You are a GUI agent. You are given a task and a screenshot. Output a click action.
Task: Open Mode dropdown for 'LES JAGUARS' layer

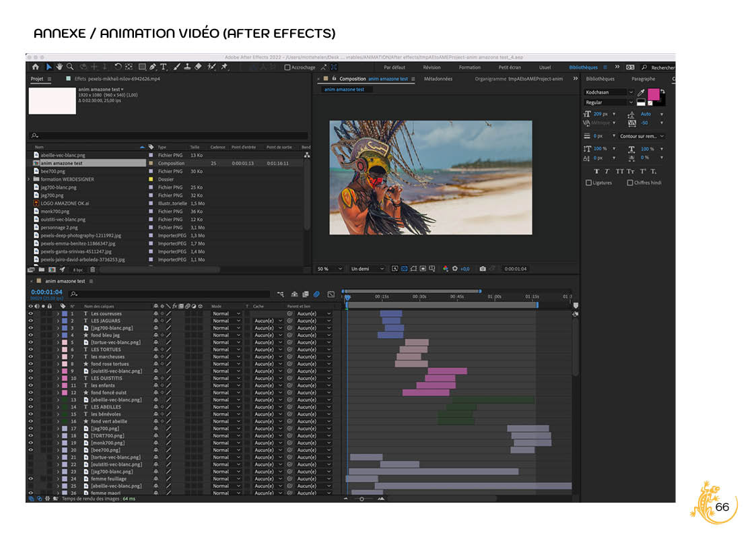click(226, 321)
